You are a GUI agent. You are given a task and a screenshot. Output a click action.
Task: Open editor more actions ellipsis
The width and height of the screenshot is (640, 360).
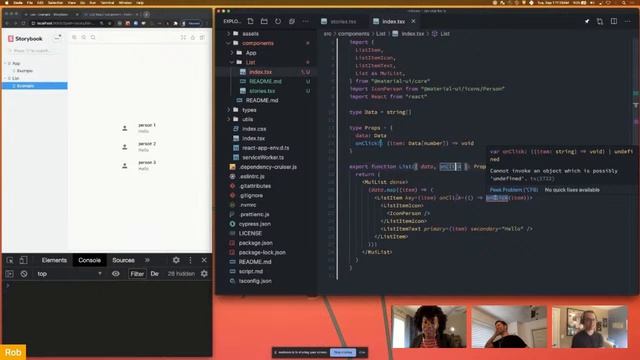pyautogui.click(x=627, y=21)
